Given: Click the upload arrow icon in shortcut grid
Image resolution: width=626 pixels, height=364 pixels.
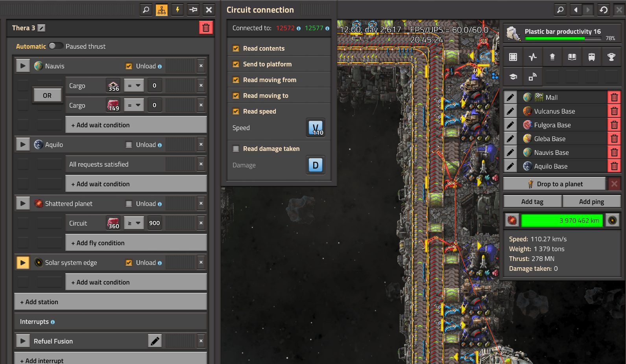Looking at the screenshot, I should (x=552, y=57).
